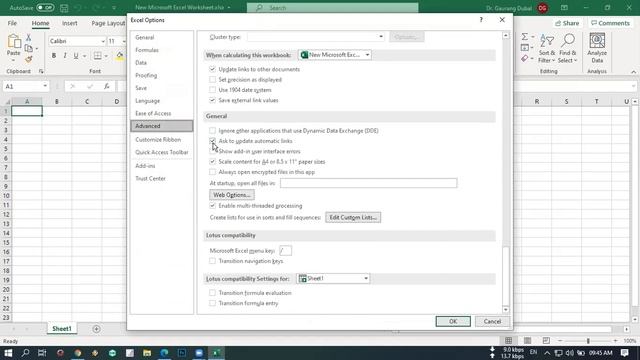Open the Borders dropdown arrow
Screen dimensions: 640x360
pos(106,56)
